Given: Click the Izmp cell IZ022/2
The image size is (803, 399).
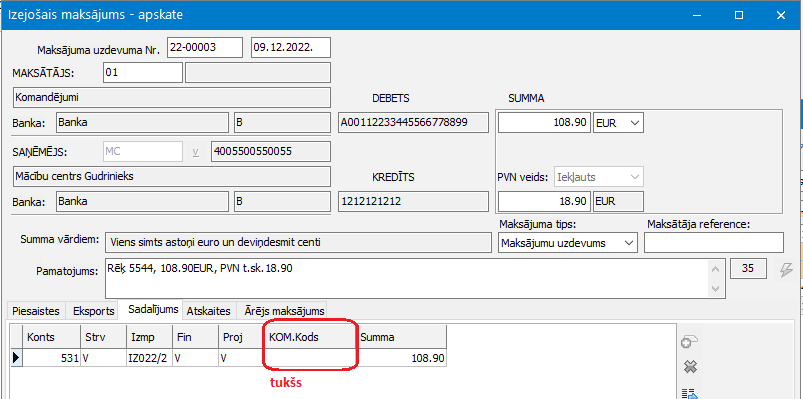Looking at the screenshot, I should (149, 358).
